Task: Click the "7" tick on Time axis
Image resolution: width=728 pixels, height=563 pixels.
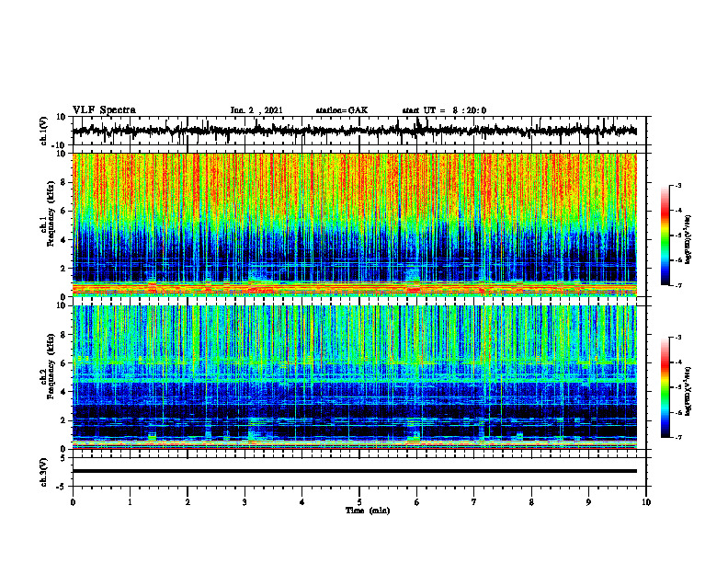Action: [x=474, y=502]
